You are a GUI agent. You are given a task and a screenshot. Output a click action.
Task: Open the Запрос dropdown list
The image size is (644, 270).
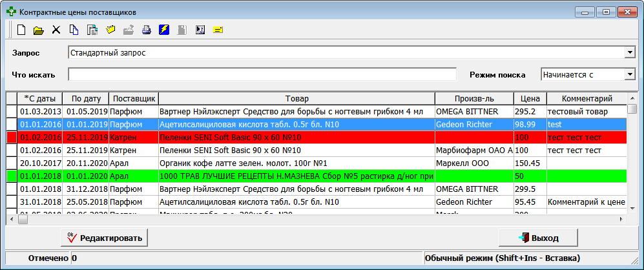pyautogui.click(x=629, y=52)
